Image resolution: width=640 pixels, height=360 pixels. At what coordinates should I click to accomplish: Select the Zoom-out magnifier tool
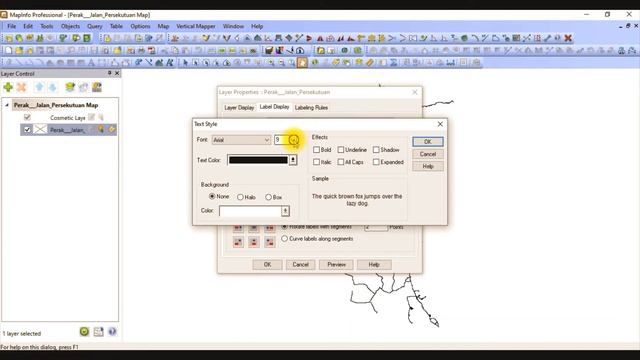[282, 62]
